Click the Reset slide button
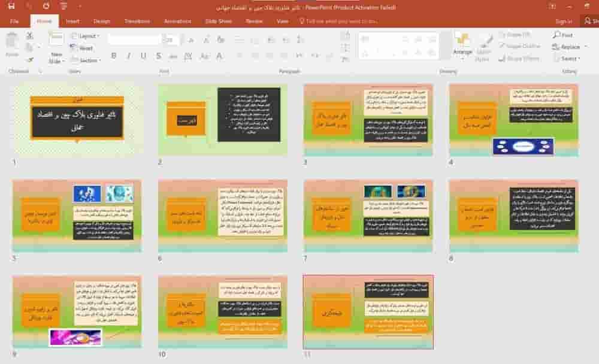 [81, 48]
